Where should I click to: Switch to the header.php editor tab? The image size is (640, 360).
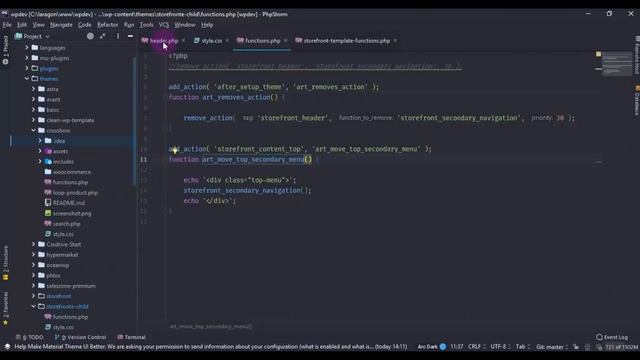point(164,41)
